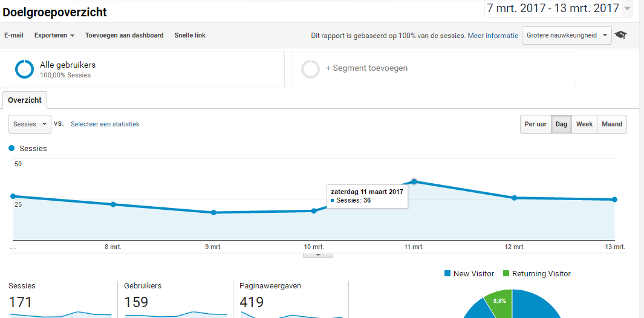Click the green Returning Visitor legend swatch

pos(506,274)
